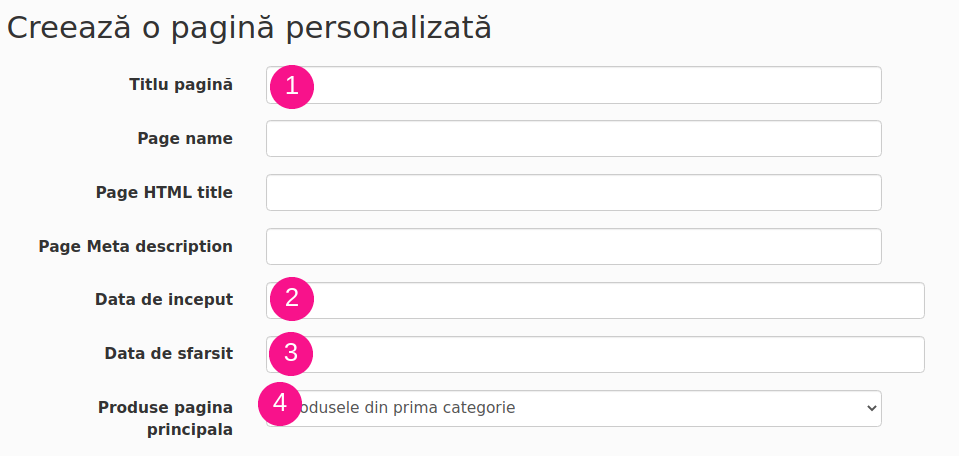Click the pink step marker numbered 3

point(291,353)
